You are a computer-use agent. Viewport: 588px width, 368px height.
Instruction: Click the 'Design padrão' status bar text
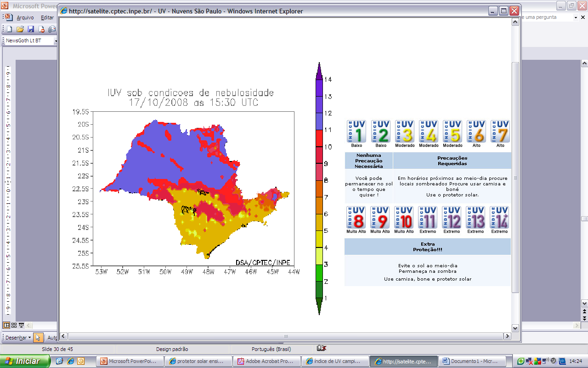[172, 349]
